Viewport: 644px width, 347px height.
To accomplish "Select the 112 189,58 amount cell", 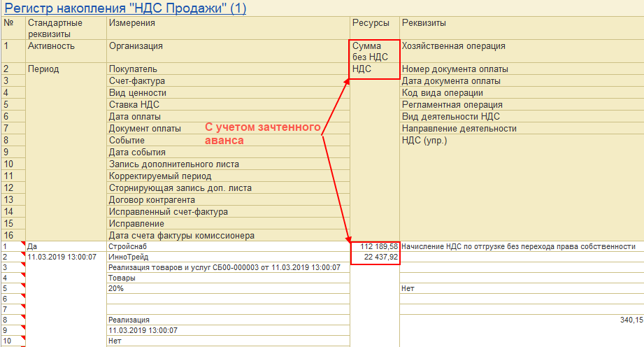I will [375, 246].
